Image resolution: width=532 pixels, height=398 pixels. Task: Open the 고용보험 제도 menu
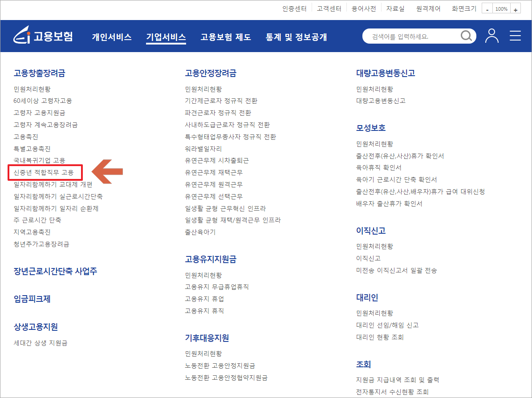coord(225,37)
